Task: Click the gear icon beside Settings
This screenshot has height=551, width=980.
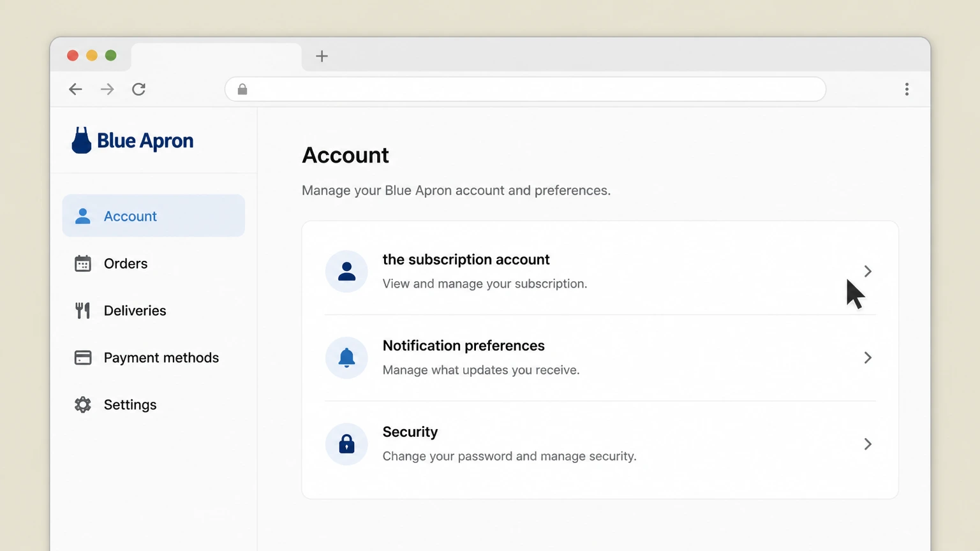Action: [x=83, y=405]
